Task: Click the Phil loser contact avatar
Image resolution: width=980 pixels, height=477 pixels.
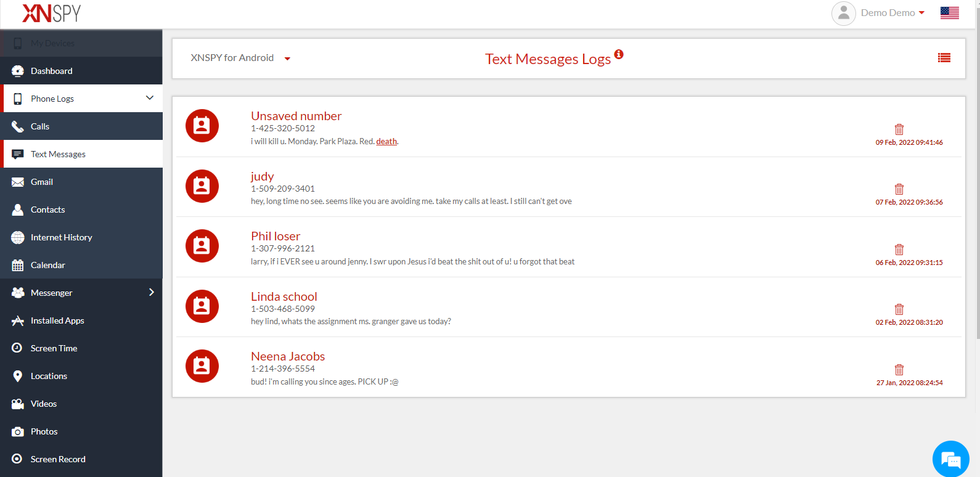Action: 202,246
